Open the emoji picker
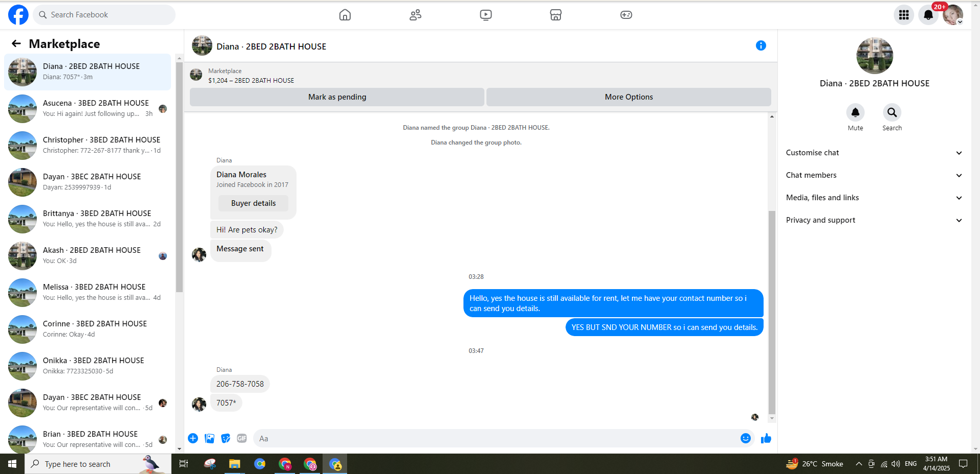The height and width of the screenshot is (474, 980). pos(746,438)
